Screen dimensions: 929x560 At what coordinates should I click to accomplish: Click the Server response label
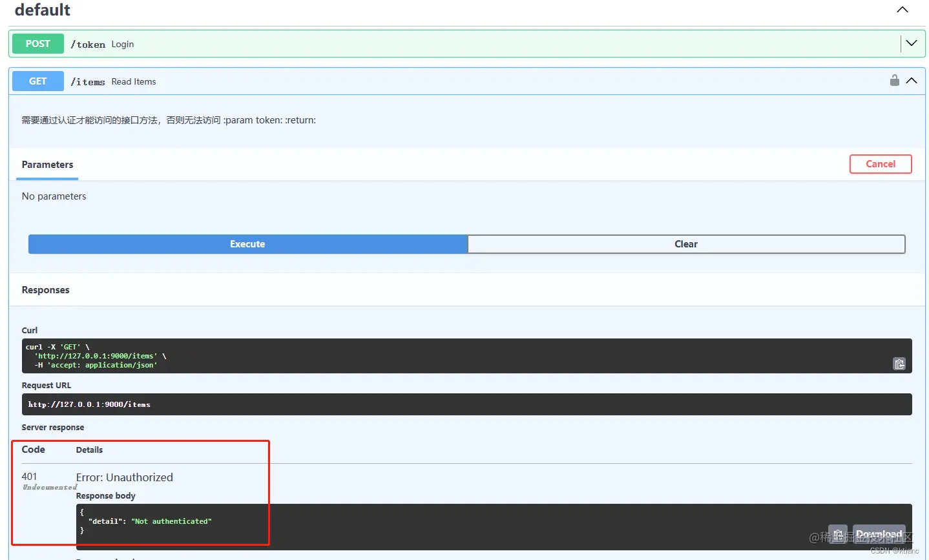[x=53, y=428]
